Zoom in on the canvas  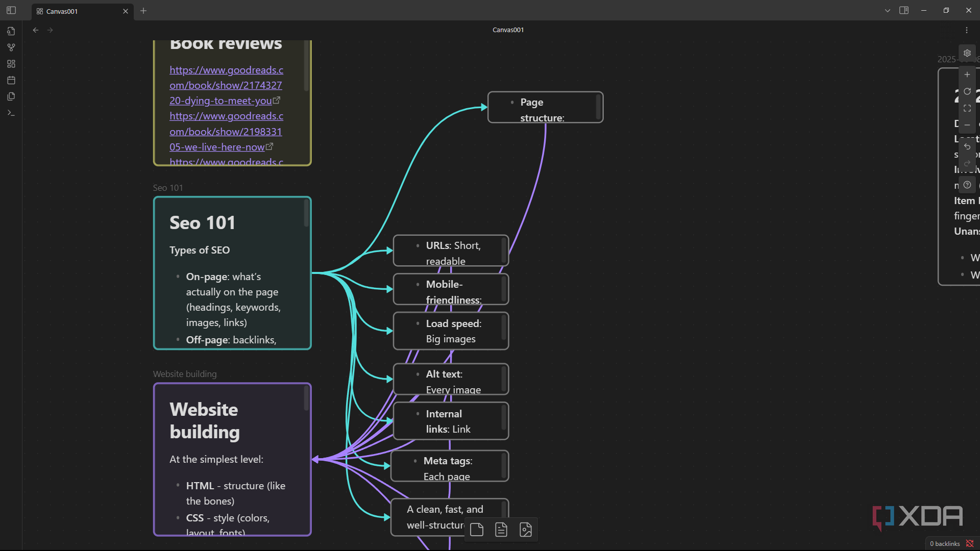pyautogui.click(x=967, y=74)
